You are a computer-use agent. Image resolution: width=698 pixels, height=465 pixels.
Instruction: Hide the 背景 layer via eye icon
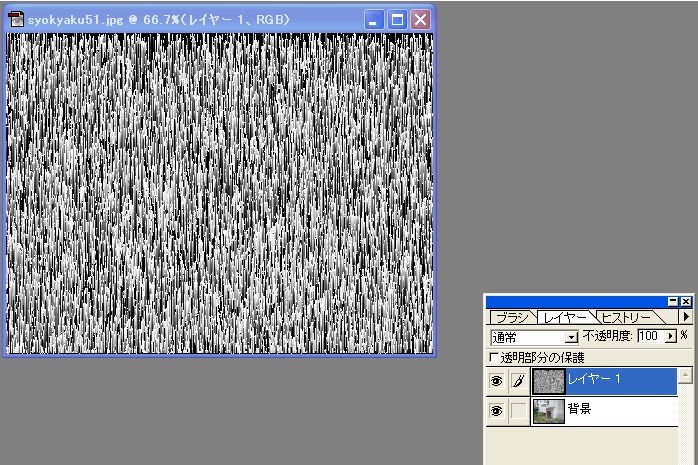coord(496,411)
